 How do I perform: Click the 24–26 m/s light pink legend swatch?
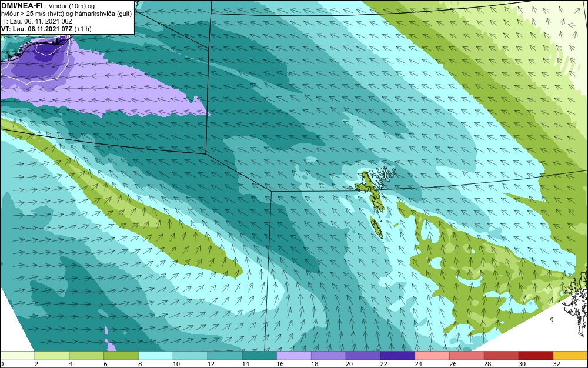click(x=432, y=356)
